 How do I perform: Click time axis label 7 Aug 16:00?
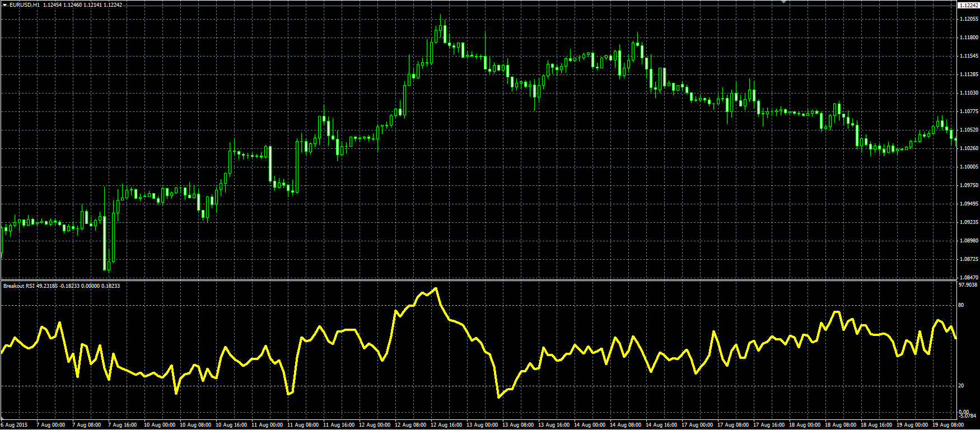click(123, 425)
